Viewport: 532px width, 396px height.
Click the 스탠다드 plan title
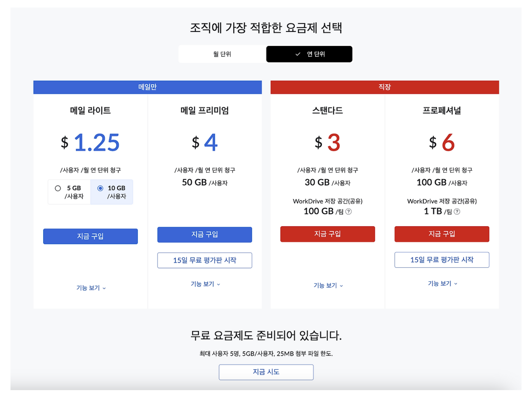(328, 110)
